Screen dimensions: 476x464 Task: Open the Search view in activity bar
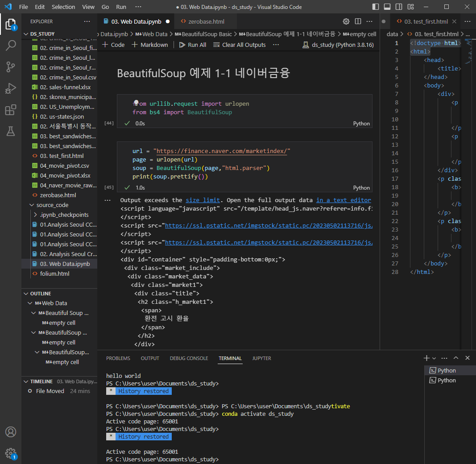pyautogui.click(x=11, y=46)
